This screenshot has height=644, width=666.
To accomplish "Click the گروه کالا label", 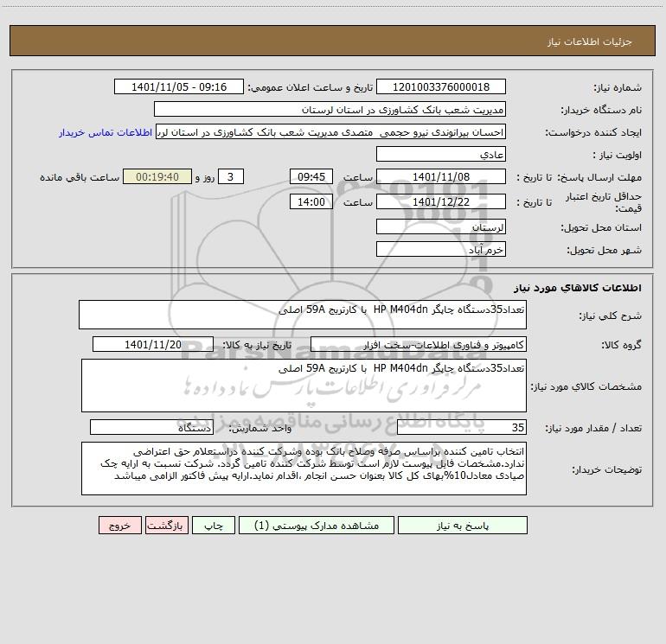I will pos(622,345).
